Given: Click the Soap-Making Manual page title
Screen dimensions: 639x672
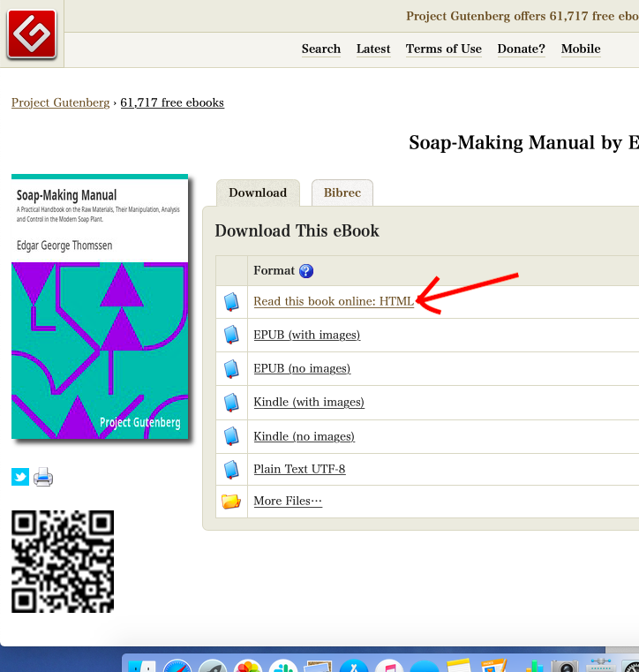Looking at the screenshot, I should [523, 143].
